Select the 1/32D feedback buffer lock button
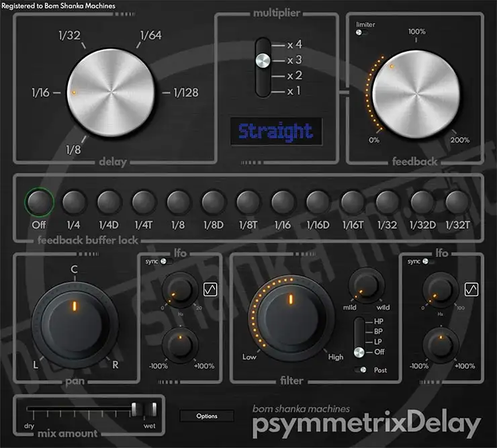The height and width of the screenshot is (448, 497). [422, 202]
